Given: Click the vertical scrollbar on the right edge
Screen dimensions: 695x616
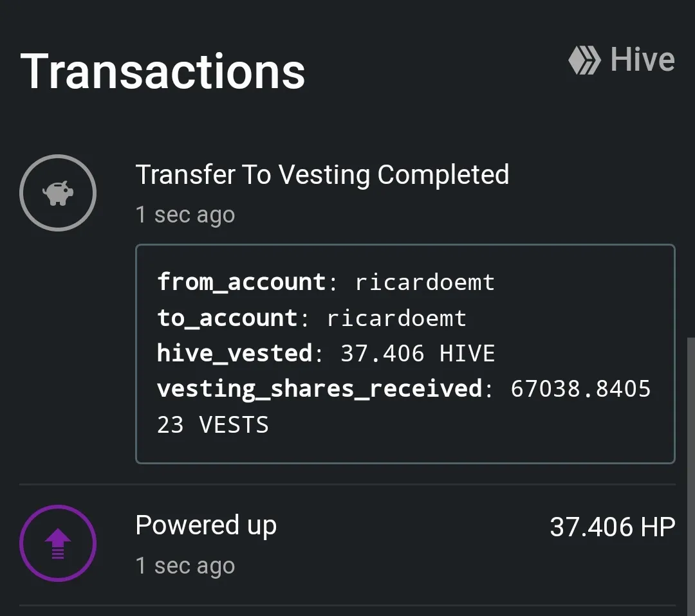Looking at the screenshot, I should coord(691,476).
